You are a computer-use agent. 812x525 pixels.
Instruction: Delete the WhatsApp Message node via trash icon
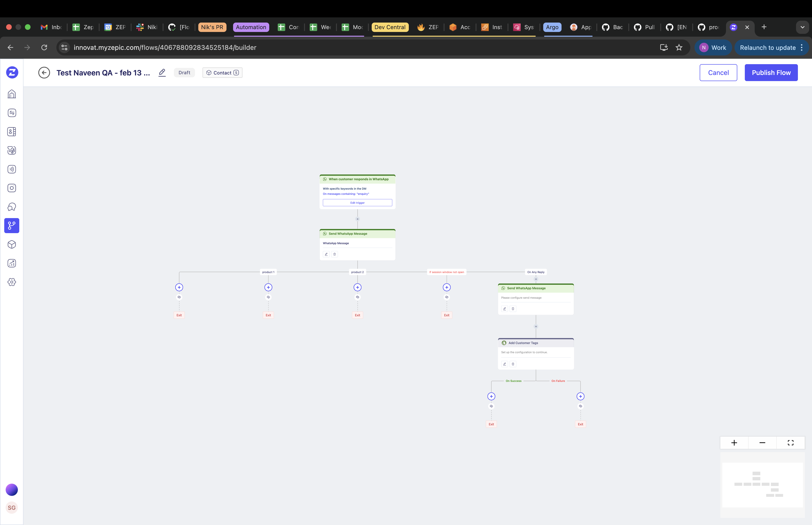tap(335, 254)
